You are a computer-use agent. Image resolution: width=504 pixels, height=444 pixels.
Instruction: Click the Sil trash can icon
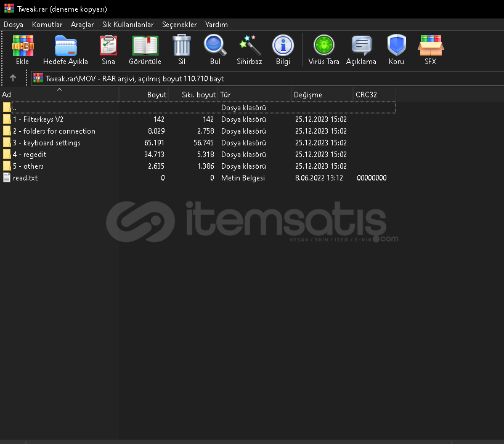click(182, 50)
